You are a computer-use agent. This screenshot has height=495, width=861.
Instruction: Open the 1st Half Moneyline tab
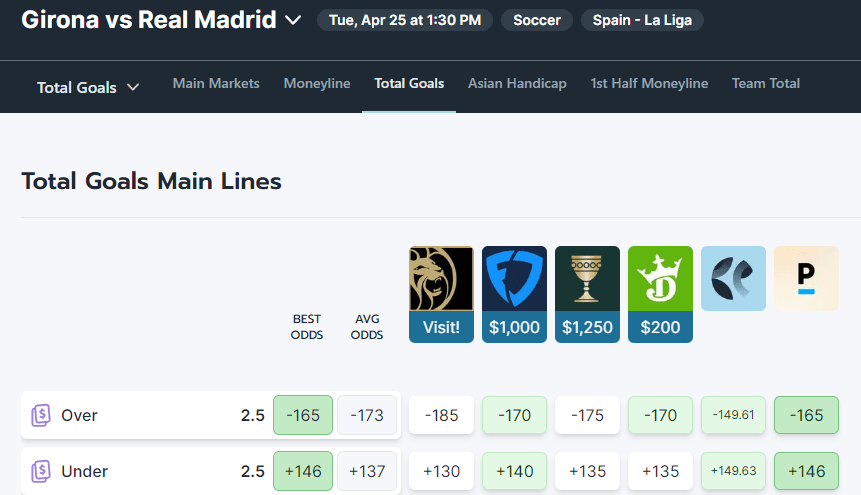pyautogui.click(x=649, y=84)
